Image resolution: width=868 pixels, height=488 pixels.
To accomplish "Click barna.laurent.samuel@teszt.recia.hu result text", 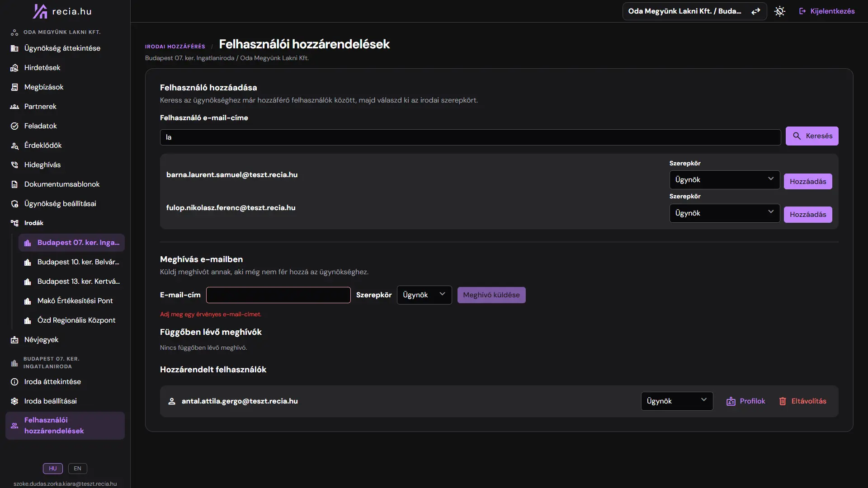I will click(232, 175).
